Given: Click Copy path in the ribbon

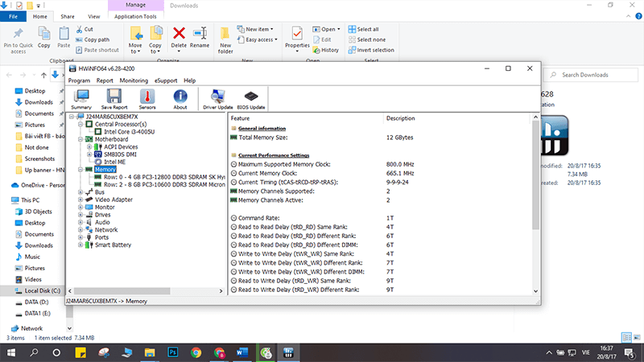Looking at the screenshot, I should (x=93, y=39).
